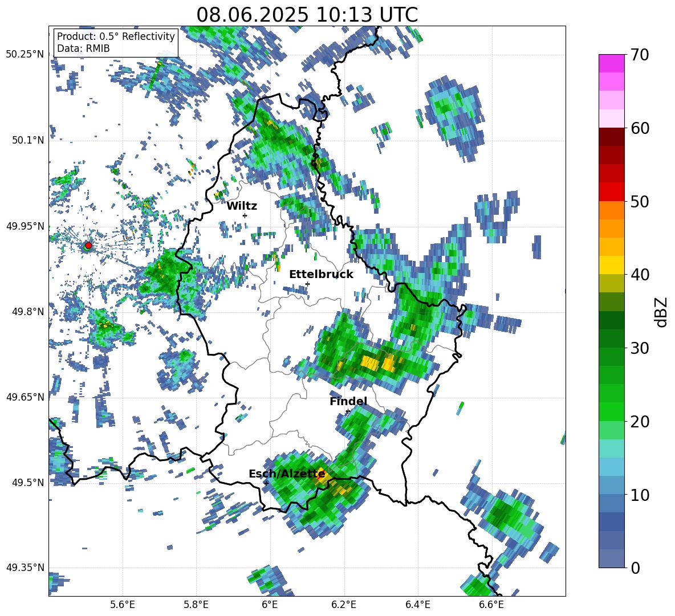Screen dimensions: 675x616
Task: Click the latitude label 49.8°N
Action: coord(27,311)
